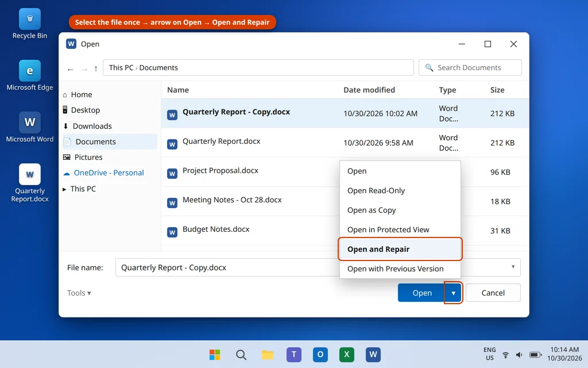Sort by Date modified column header
Image resolution: width=588 pixels, height=368 pixels.
[369, 90]
